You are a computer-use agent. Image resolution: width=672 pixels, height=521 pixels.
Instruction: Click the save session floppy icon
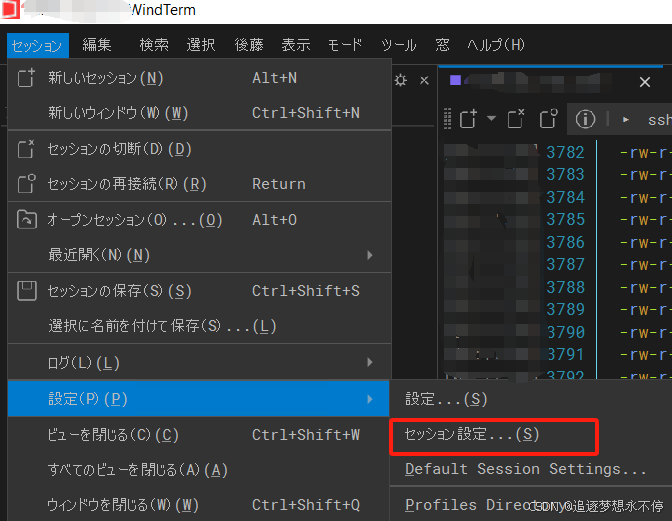(27, 291)
